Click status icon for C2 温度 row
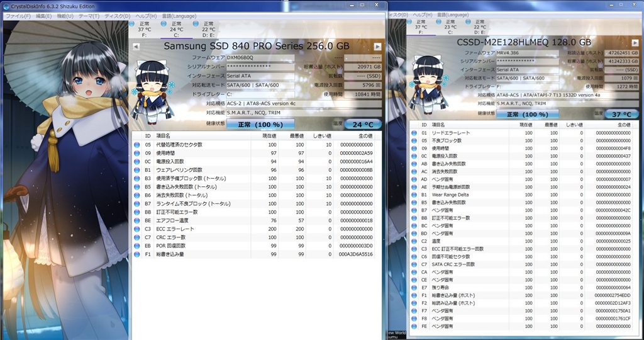 coord(414,241)
